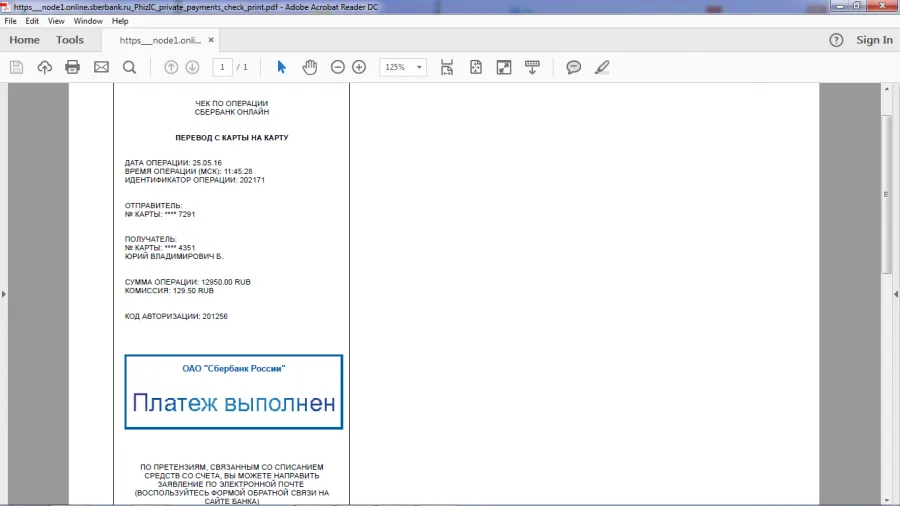Click the fit width scrolling icon
This screenshot has width=900, height=506.
pos(447,67)
